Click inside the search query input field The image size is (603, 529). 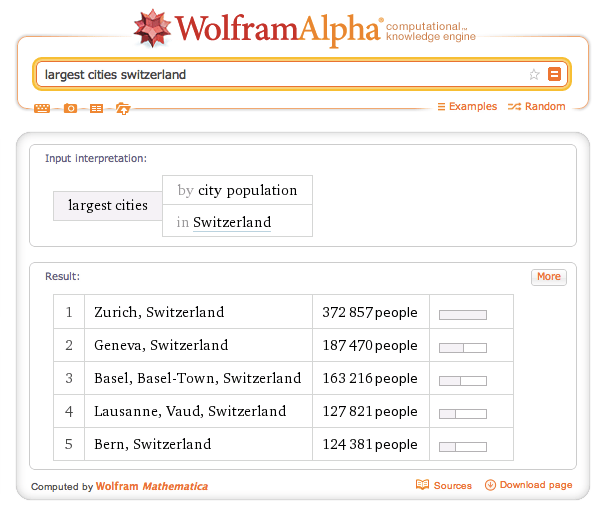[x=280, y=74]
